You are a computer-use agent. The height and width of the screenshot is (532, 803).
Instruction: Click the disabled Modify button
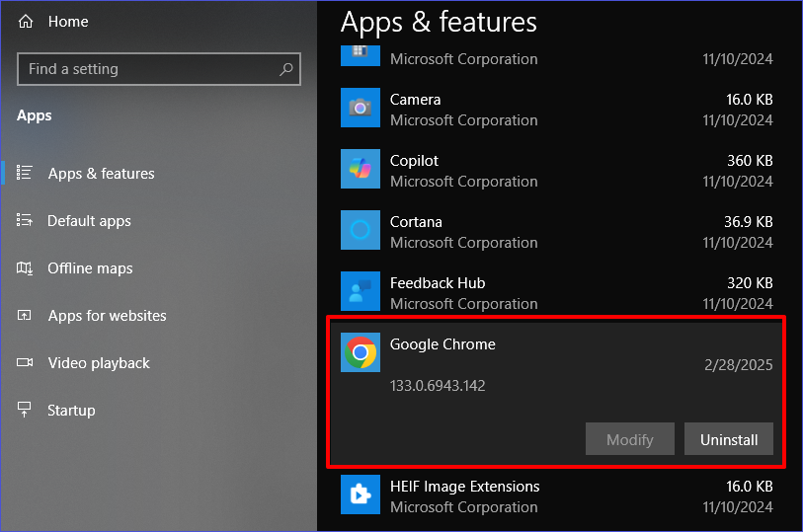click(x=630, y=439)
